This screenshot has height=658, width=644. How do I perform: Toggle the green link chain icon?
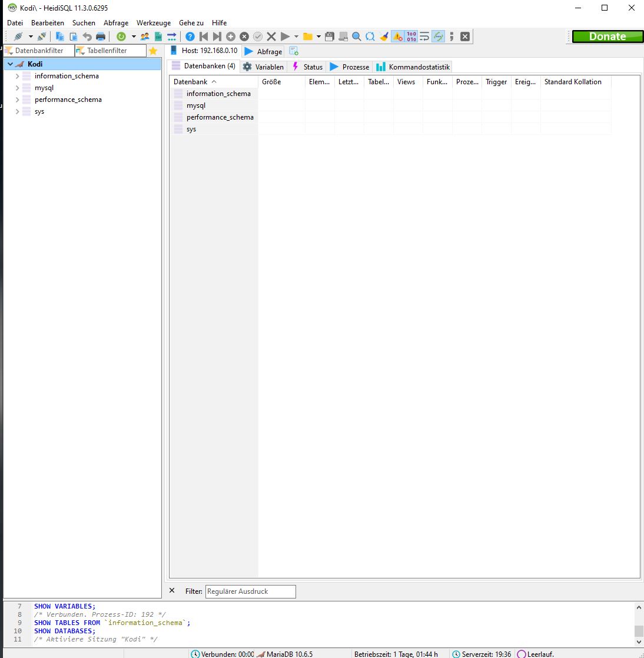point(438,37)
